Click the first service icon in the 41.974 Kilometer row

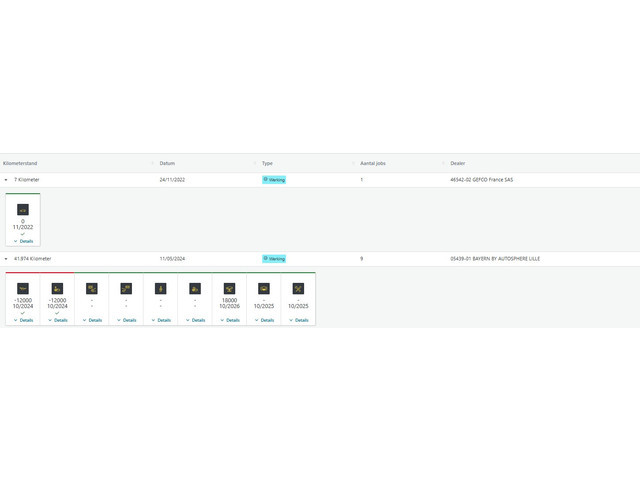tap(23, 288)
